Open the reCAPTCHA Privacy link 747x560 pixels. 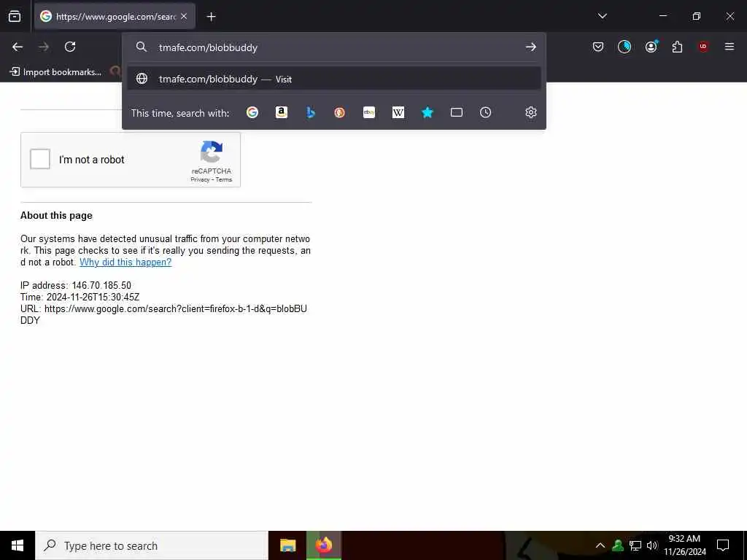tap(200, 179)
